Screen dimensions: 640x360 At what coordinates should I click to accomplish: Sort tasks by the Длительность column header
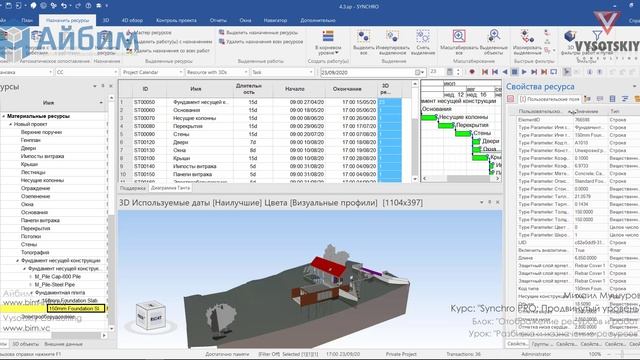[249, 89]
